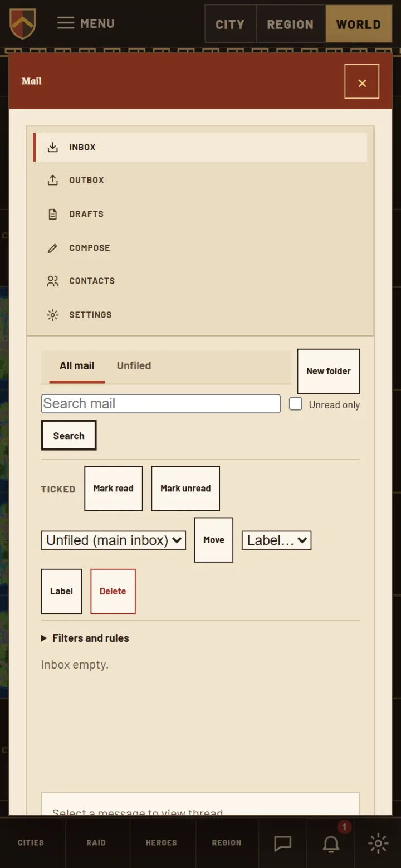The width and height of the screenshot is (401, 868).
Task: Click the Inbox download-tray icon
Action: (52, 147)
